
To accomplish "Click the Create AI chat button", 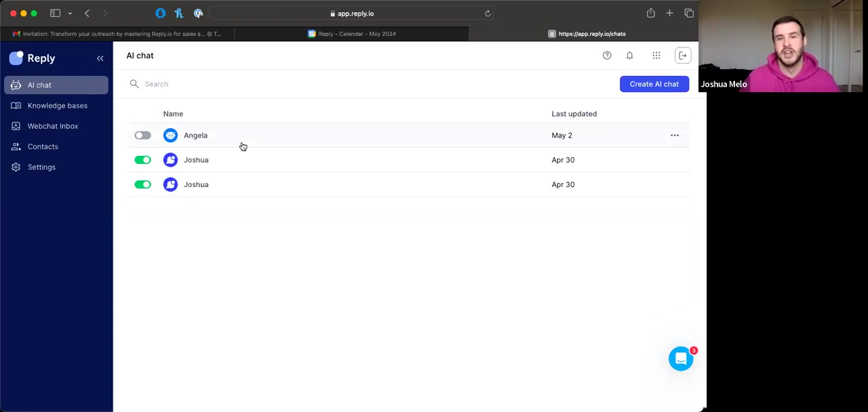I will [654, 84].
